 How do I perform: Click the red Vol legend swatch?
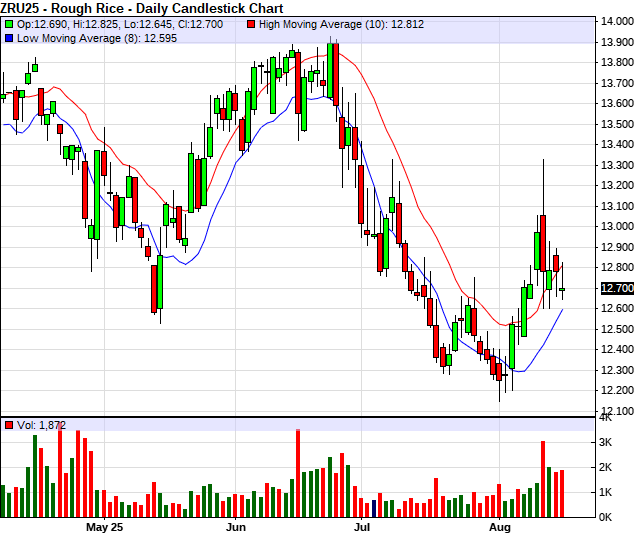pyautogui.click(x=9, y=425)
